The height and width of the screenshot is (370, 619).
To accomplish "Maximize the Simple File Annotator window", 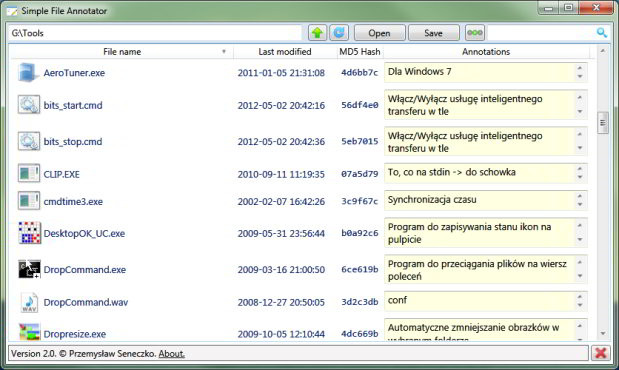I will pos(568,8).
